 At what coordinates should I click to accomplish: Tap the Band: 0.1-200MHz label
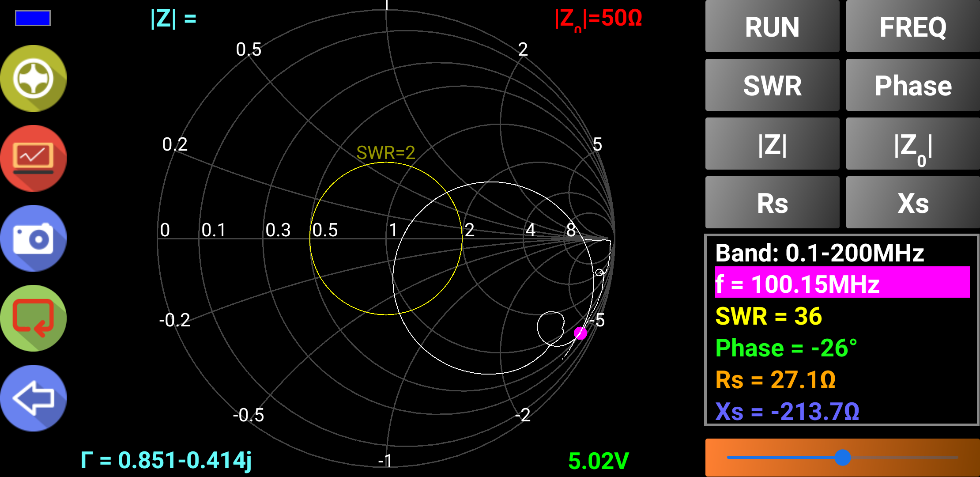[x=820, y=253]
